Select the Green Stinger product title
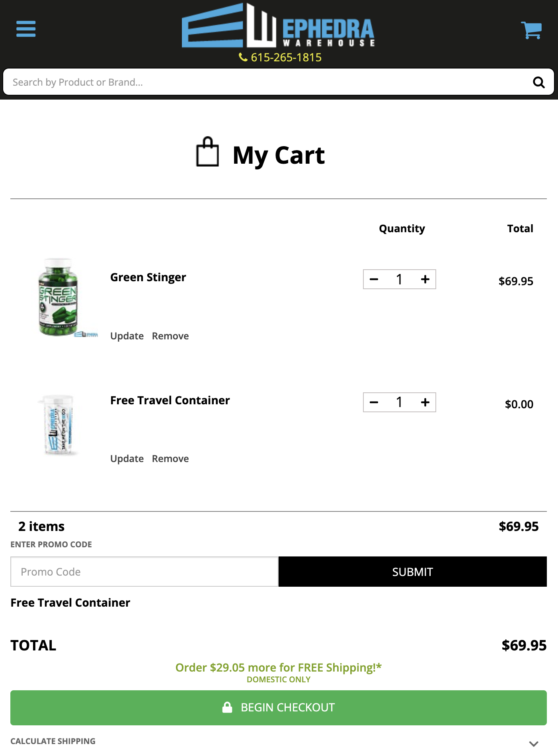The height and width of the screenshot is (756, 558). (148, 277)
